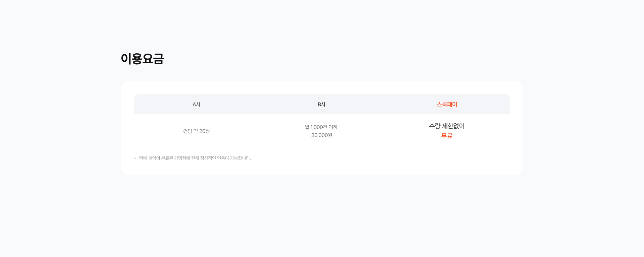Click the 이용요금 page heading
This screenshot has width=644, height=257.
[x=142, y=59]
